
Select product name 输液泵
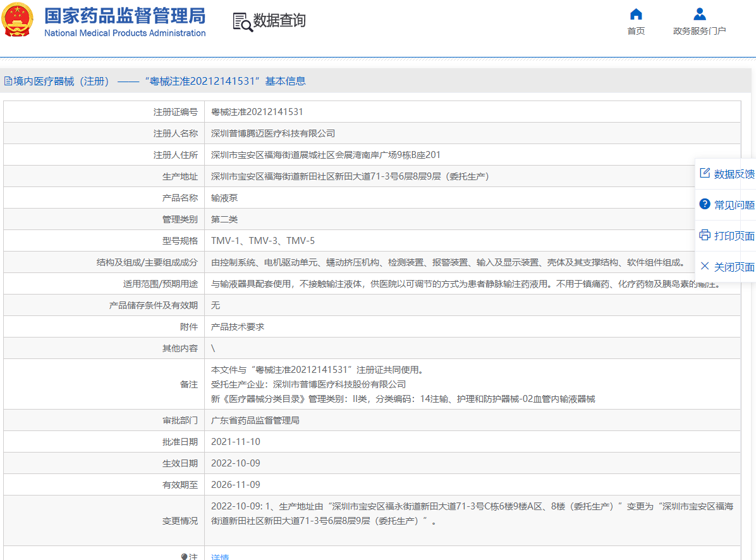(224, 198)
